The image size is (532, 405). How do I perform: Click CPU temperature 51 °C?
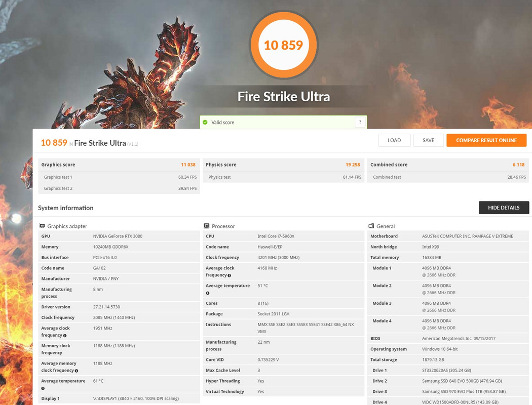[x=262, y=286]
